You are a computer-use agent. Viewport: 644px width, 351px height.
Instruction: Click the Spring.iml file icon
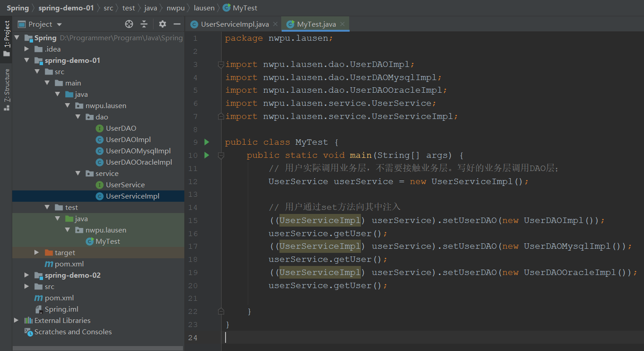(x=39, y=309)
